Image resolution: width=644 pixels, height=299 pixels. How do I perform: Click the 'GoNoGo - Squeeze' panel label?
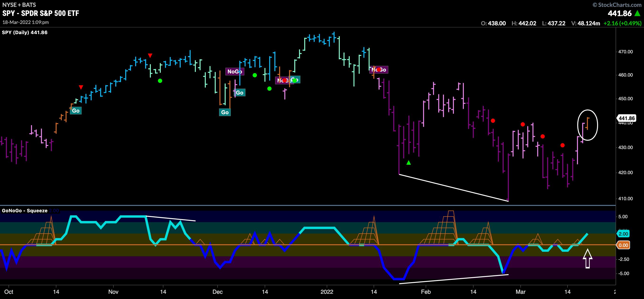(x=25, y=211)
